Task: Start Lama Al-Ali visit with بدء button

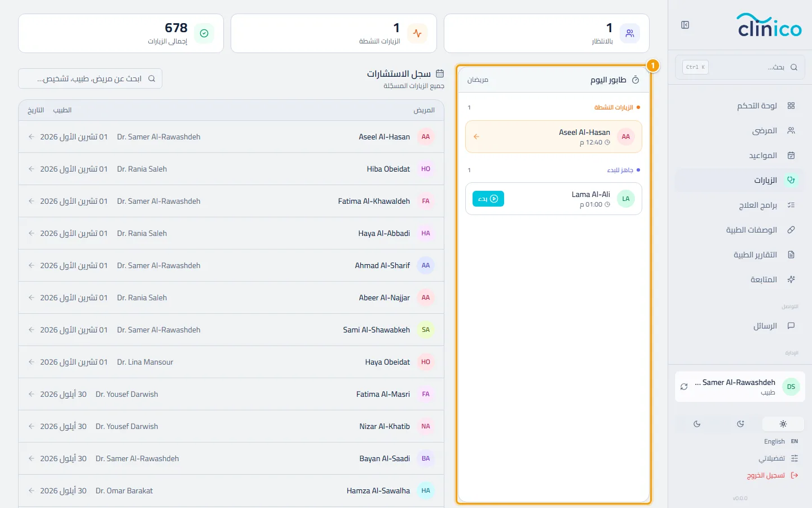Action: (x=488, y=199)
